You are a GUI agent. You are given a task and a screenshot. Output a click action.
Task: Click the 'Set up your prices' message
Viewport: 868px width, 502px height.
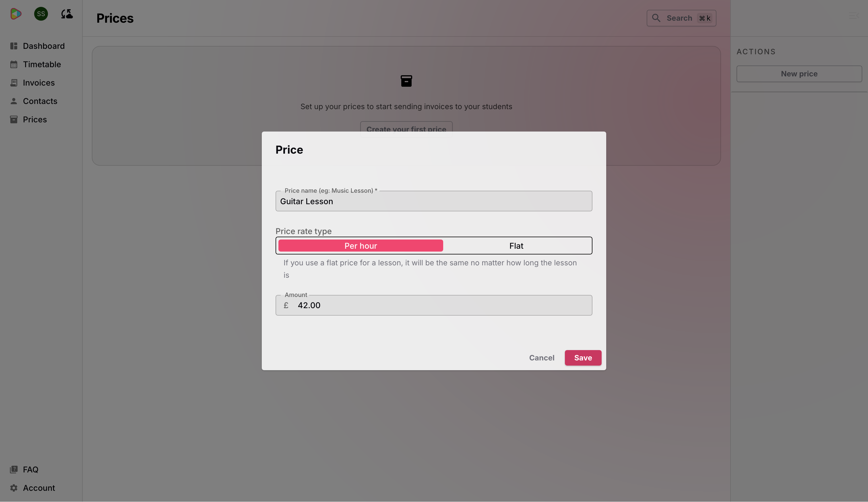(x=406, y=107)
